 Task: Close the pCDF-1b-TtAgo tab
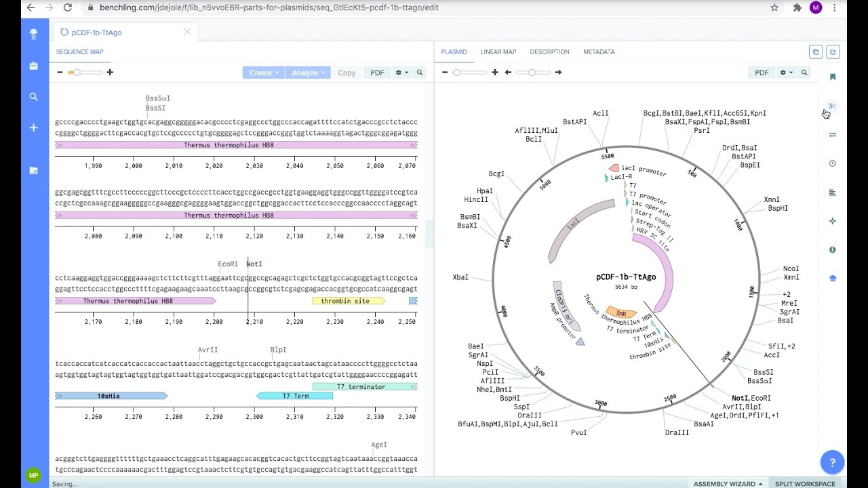coord(187,32)
